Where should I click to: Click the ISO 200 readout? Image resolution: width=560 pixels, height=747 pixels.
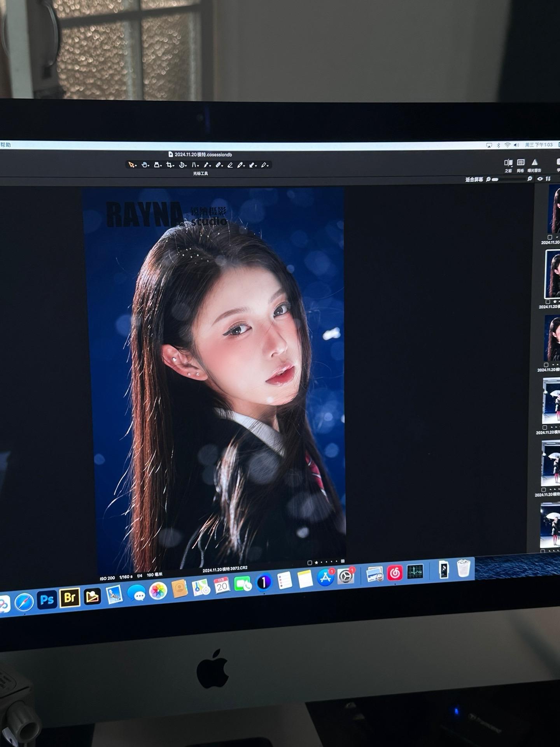107,578
